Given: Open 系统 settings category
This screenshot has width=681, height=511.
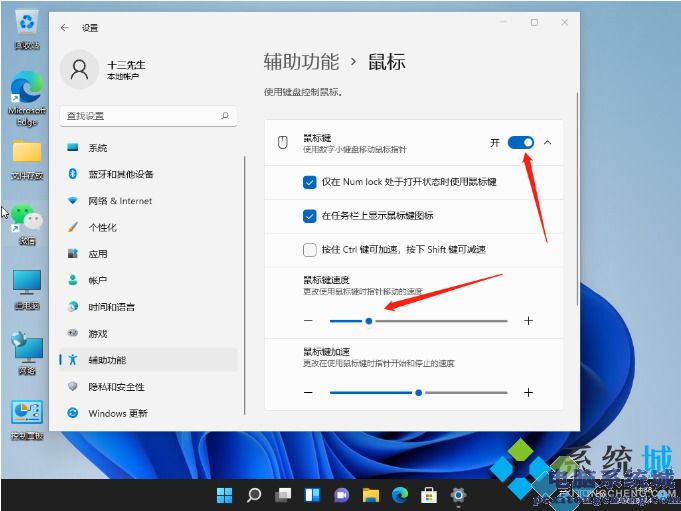Looking at the screenshot, I should tap(148, 148).
